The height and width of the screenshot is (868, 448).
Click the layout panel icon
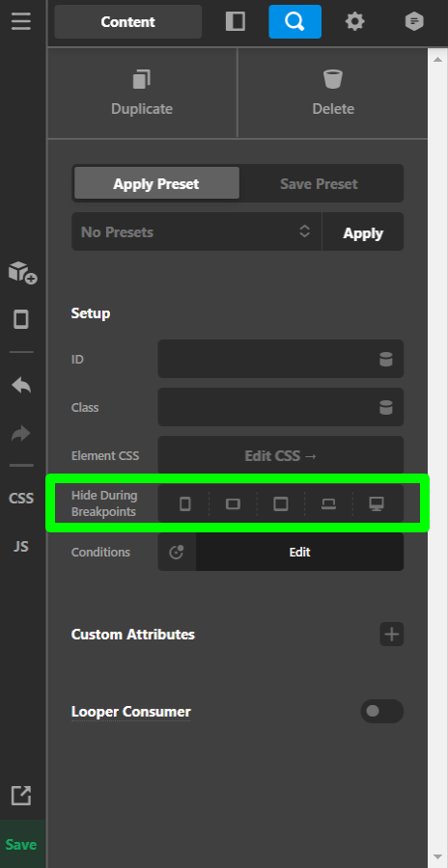(x=235, y=21)
